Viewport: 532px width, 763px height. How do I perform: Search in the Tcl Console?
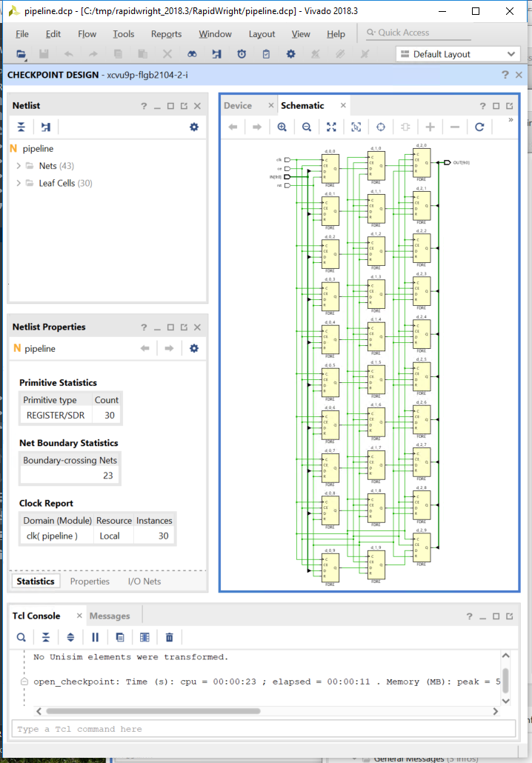(21, 638)
